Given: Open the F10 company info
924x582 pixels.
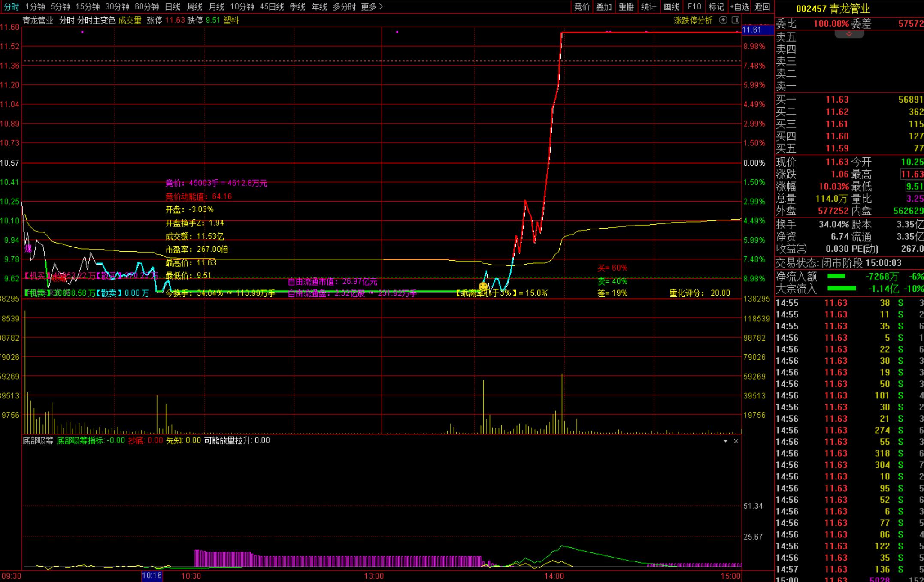Looking at the screenshot, I should click(x=694, y=7).
